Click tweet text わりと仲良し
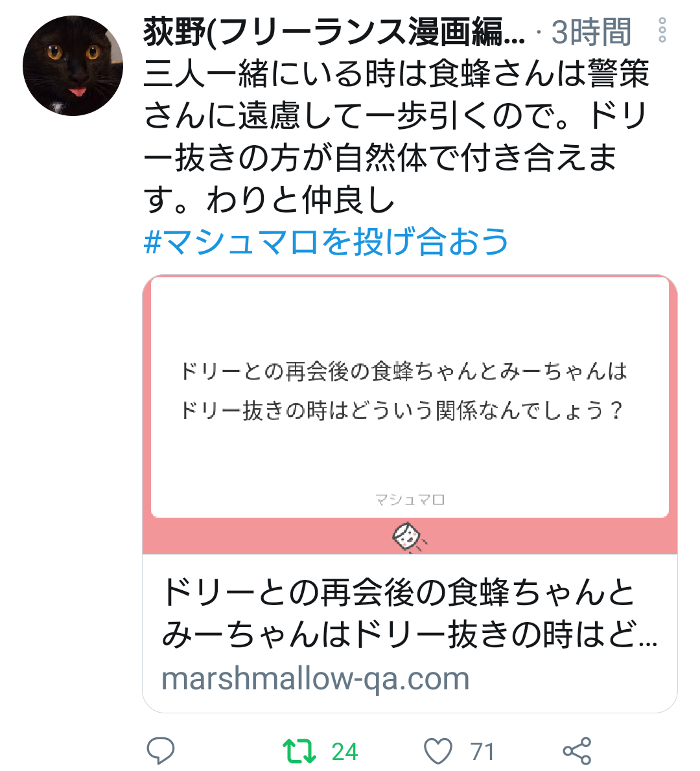This screenshot has height=771, width=700. click(301, 200)
